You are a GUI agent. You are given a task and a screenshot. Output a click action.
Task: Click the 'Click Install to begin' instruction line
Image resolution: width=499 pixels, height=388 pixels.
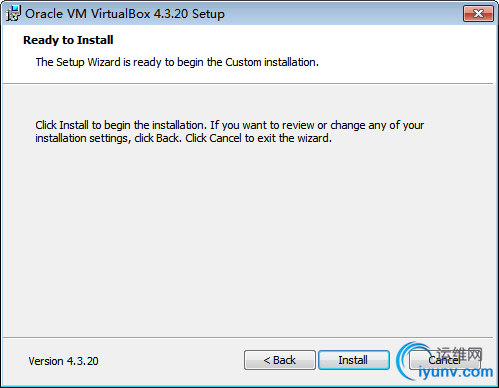230,125
